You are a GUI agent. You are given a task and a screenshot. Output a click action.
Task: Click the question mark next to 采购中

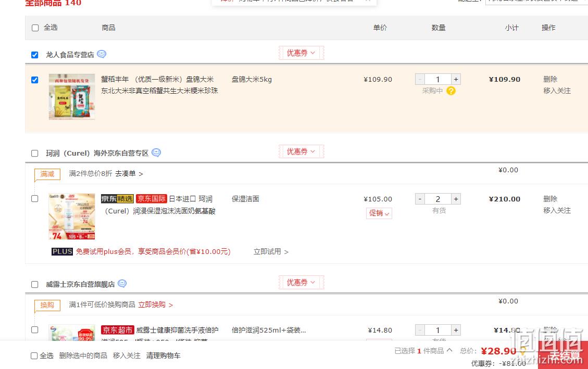[x=451, y=91]
